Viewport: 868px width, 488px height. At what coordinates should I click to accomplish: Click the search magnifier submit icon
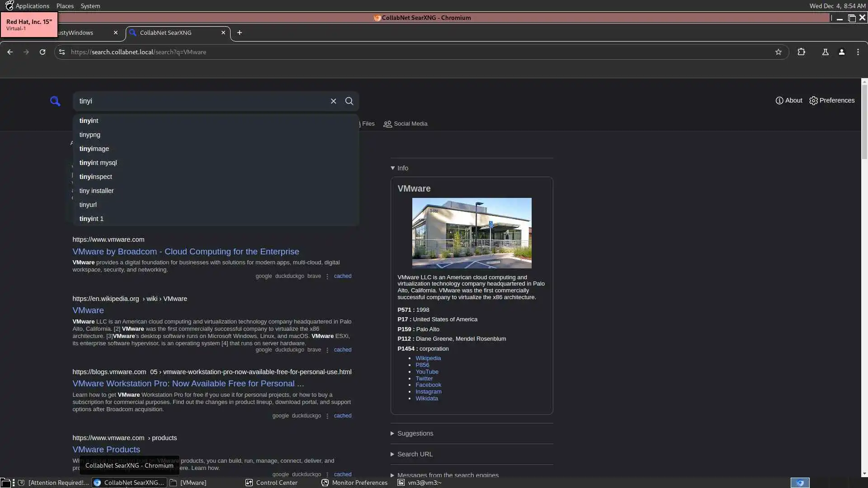click(x=349, y=101)
